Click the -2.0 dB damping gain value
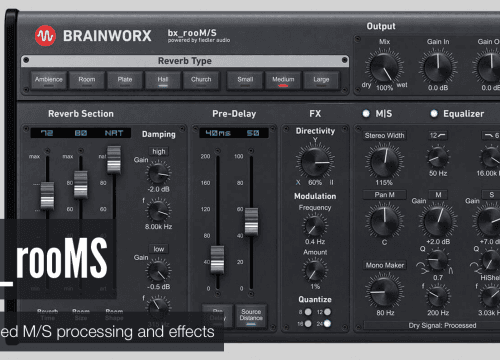The height and width of the screenshot is (360, 500). (158, 189)
